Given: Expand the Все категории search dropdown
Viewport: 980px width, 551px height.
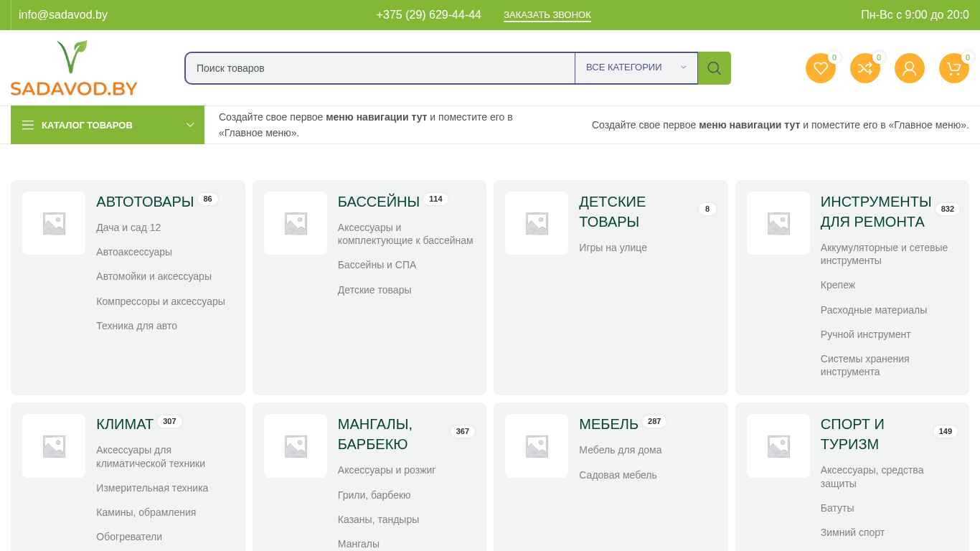Looking at the screenshot, I should click(636, 67).
